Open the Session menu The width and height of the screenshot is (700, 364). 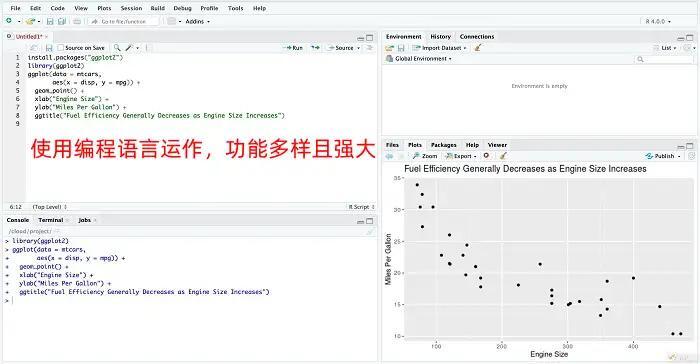[131, 8]
